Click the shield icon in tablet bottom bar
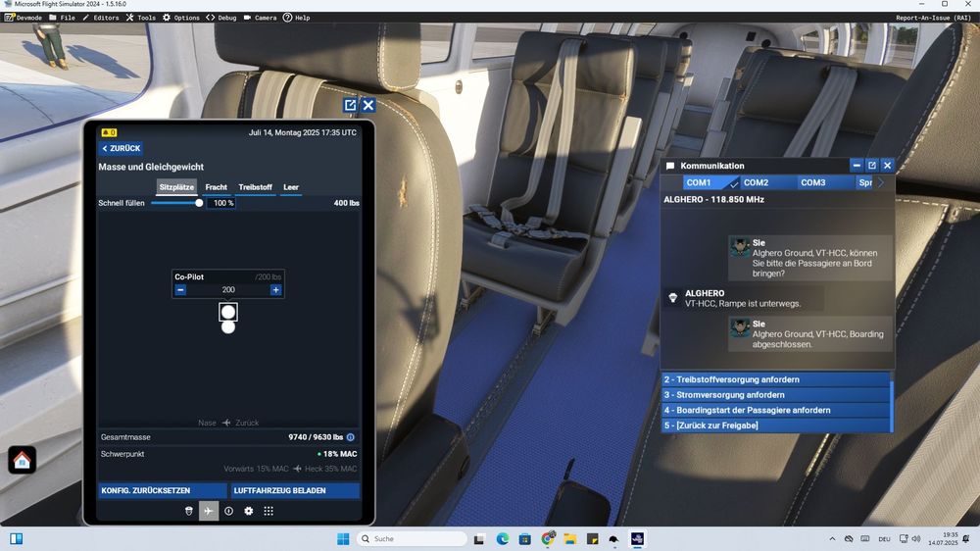980x551 pixels. click(x=189, y=511)
